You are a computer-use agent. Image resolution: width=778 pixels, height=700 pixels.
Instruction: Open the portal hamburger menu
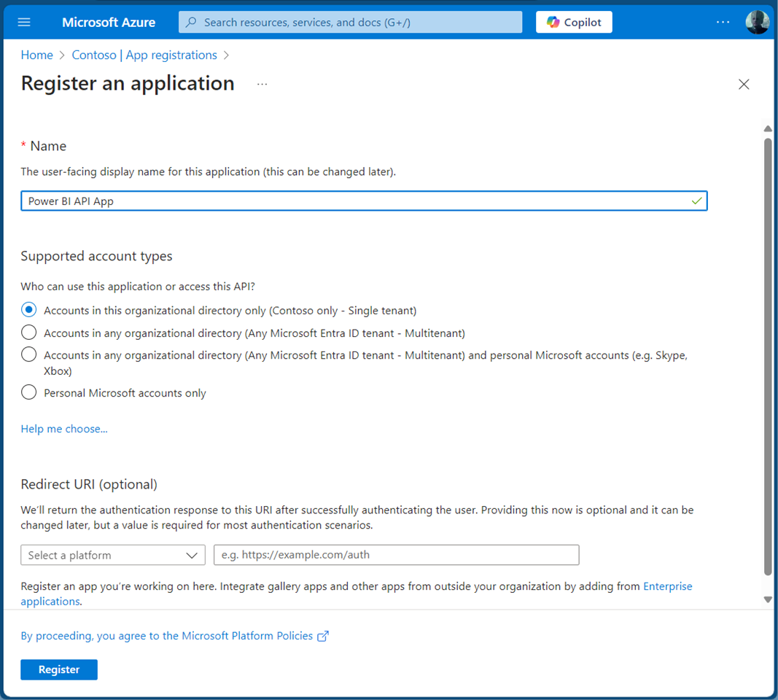(24, 22)
